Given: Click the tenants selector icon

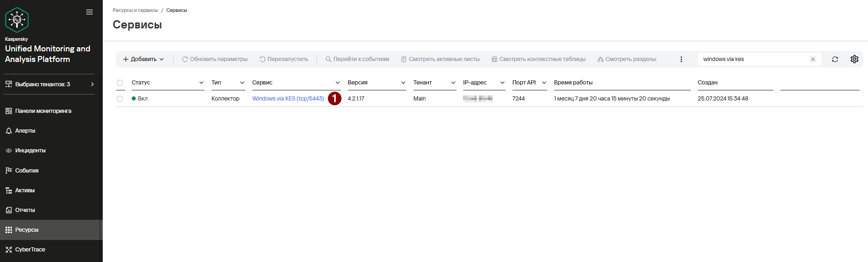Looking at the screenshot, I should [x=9, y=84].
